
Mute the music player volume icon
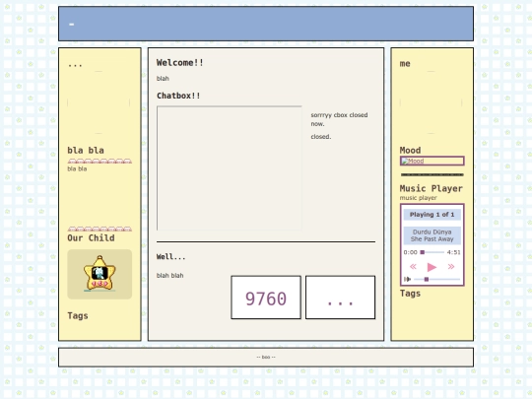(407, 279)
